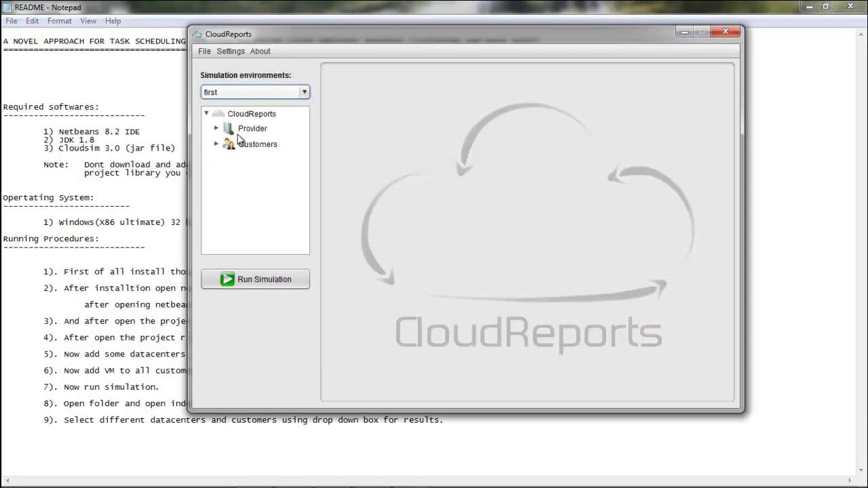
Task: Select the Customers people icon in tree
Action: (x=229, y=144)
